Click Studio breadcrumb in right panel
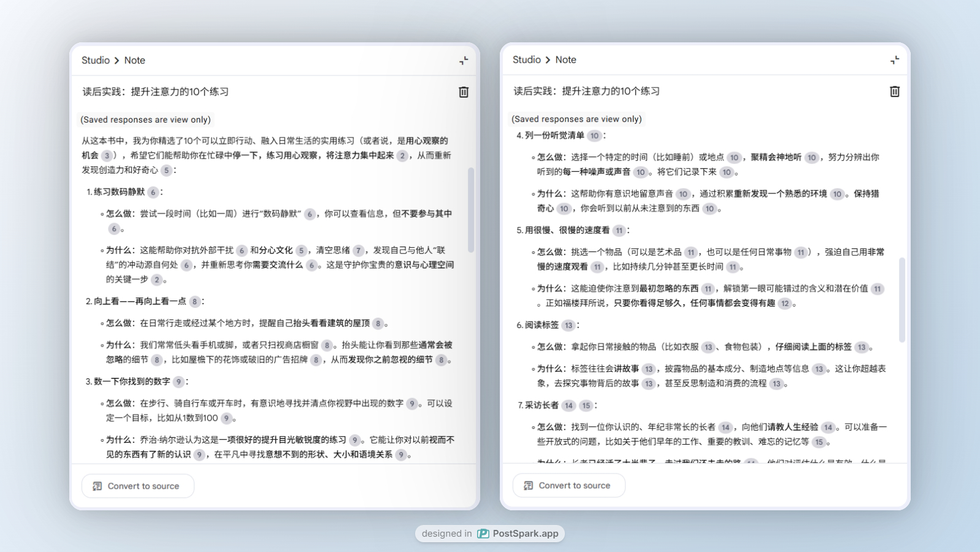Screen dimensions: 980x552 527,59
